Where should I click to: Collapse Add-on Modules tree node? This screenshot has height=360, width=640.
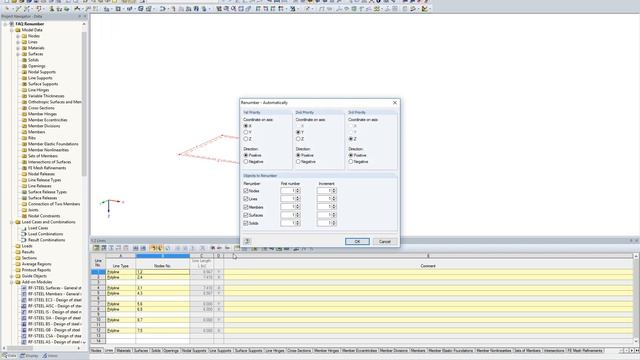point(11,282)
